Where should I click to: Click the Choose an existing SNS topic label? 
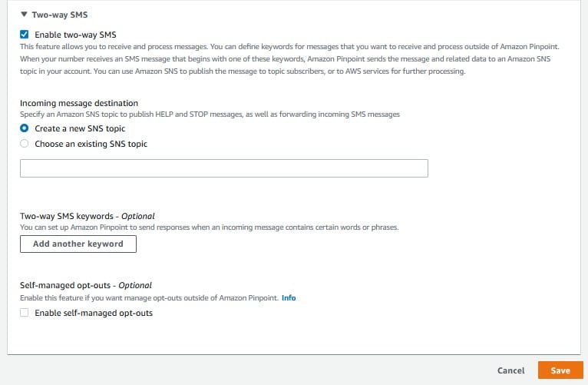point(91,144)
